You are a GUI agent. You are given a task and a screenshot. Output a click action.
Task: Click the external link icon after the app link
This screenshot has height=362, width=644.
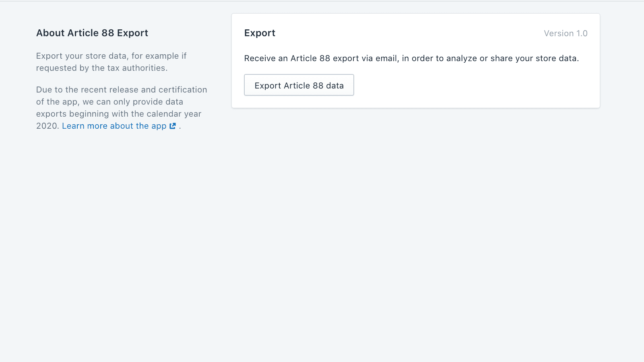click(173, 126)
